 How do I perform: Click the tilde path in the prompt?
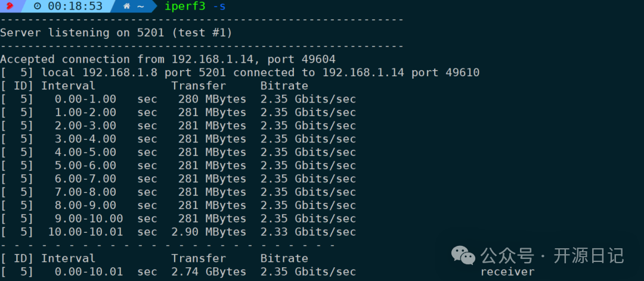tap(141, 7)
